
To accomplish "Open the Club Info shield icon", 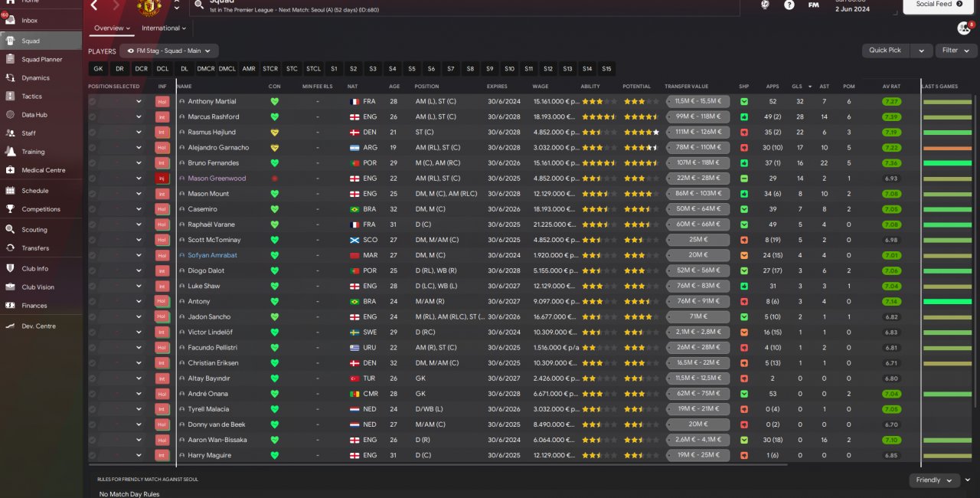I will pos(10,269).
